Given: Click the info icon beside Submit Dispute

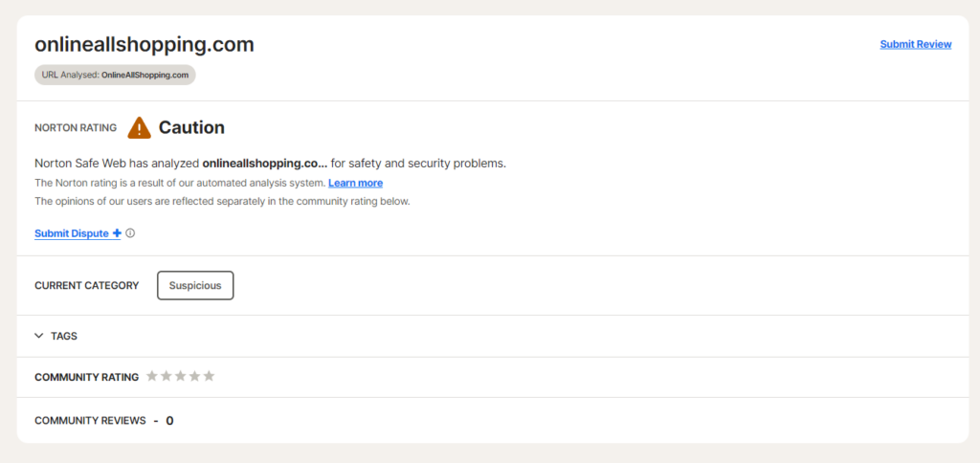Looking at the screenshot, I should (130, 232).
